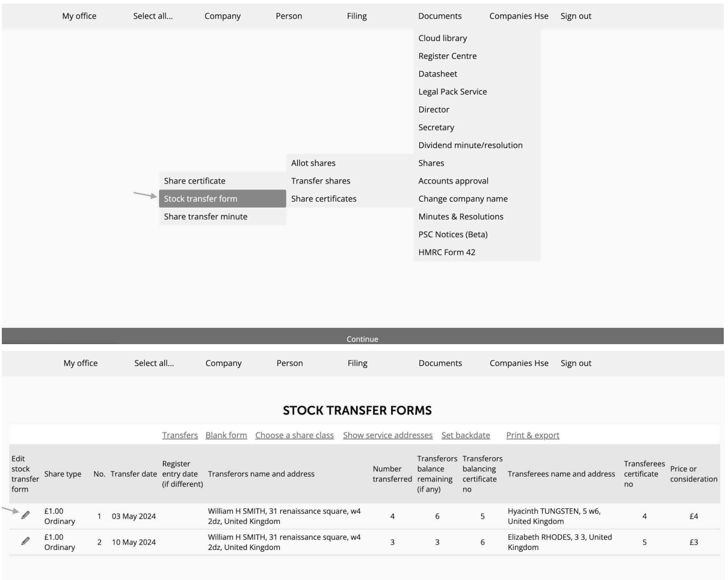Click Show service addresses link
Screen dimensions: 728x580
(x=388, y=436)
